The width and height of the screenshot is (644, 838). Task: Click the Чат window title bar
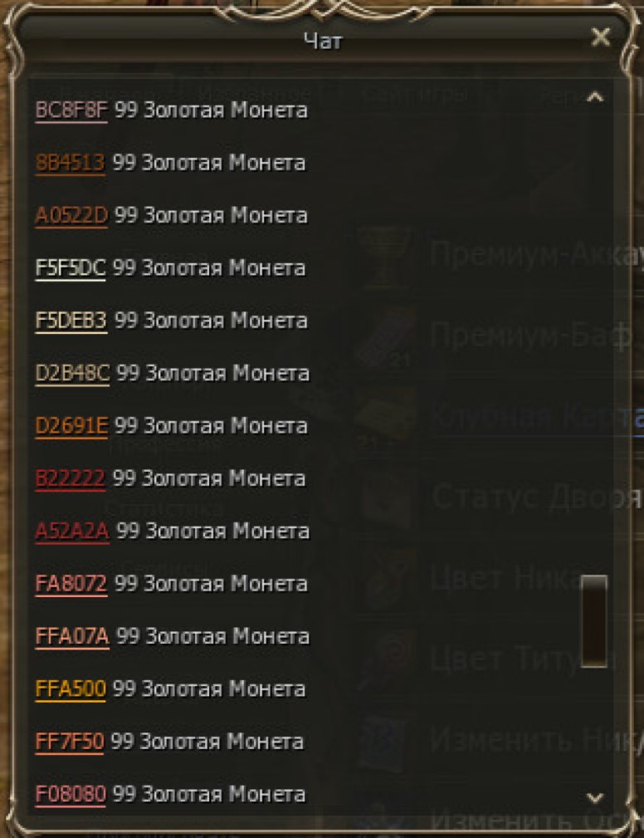point(323,40)
